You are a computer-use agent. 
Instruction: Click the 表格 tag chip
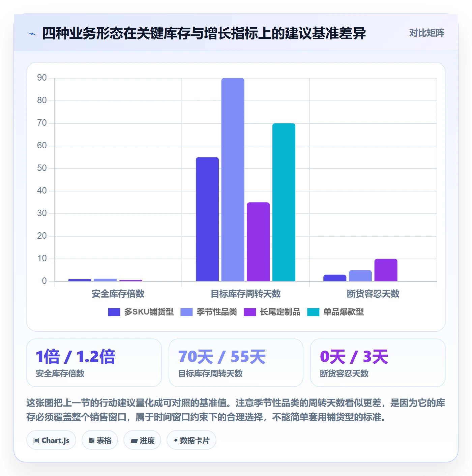pos(100,440)
